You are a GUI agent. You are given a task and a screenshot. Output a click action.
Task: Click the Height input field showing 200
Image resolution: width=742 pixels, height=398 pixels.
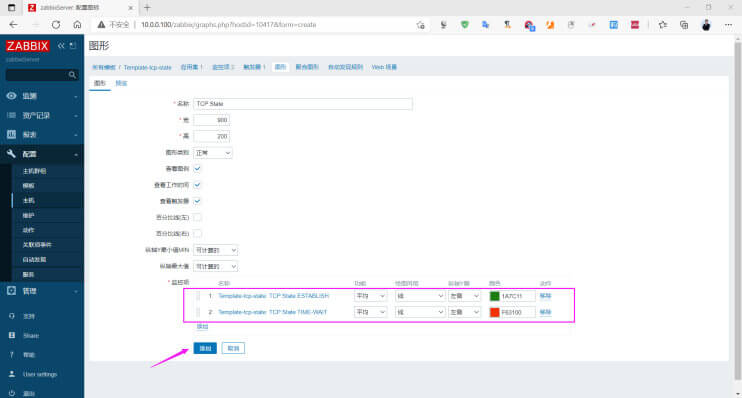(212, 136)
